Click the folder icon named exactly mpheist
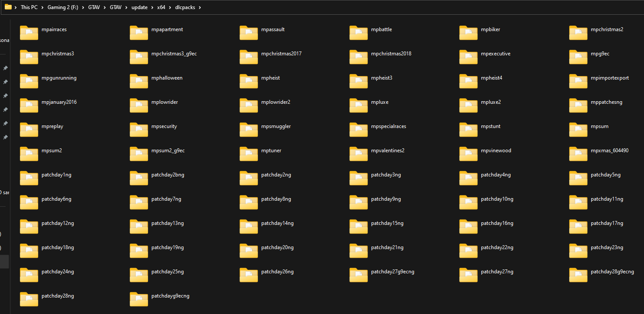The image size is (644, 314). (x=249, y=81)
